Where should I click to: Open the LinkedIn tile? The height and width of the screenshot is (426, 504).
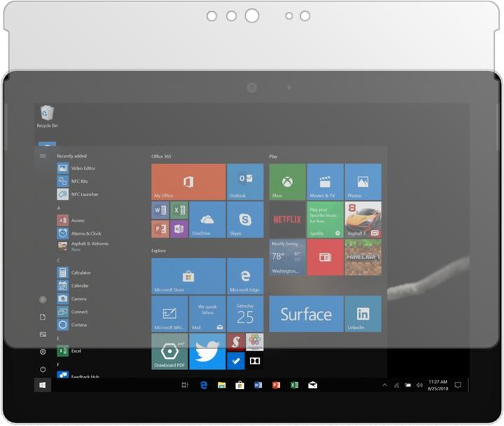363,314
